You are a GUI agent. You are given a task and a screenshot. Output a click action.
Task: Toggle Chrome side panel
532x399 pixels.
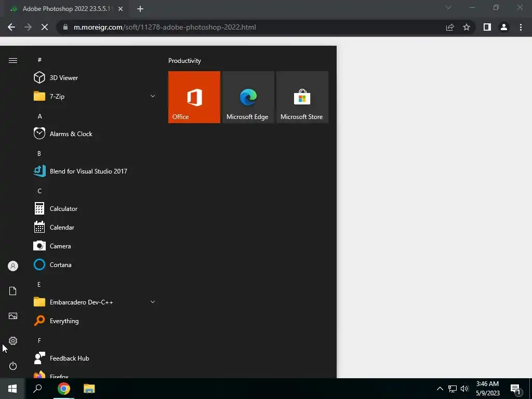pos(487,27)
